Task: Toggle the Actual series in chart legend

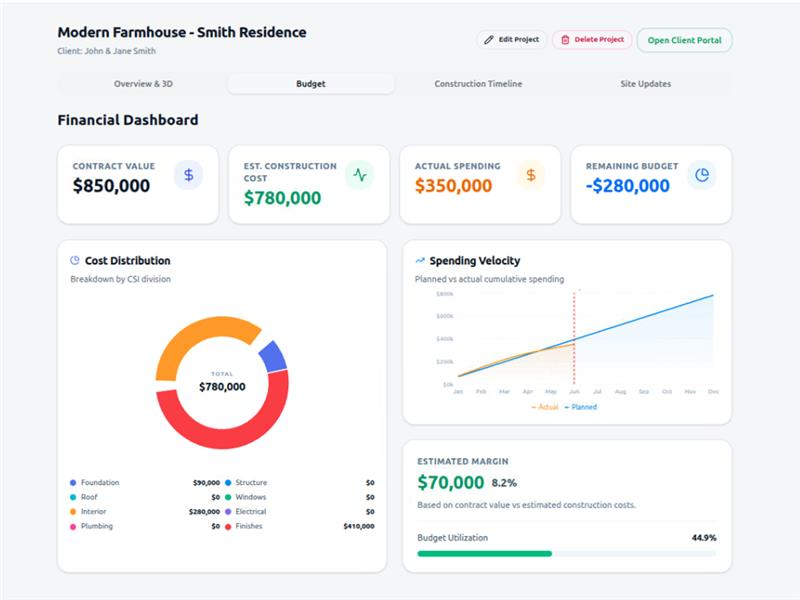Action: [545, 407]
